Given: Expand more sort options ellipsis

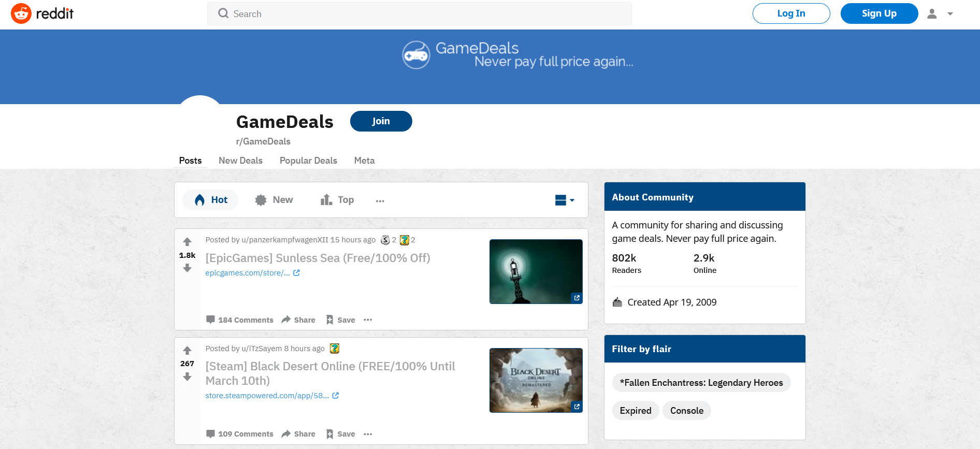Looking at the screenshot, I should click(x=380, y=201).
